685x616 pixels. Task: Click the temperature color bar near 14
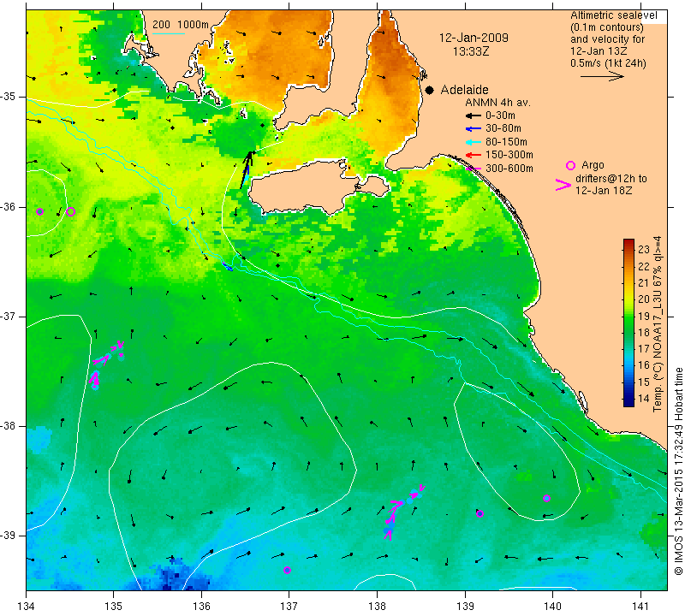pos(628,399)
